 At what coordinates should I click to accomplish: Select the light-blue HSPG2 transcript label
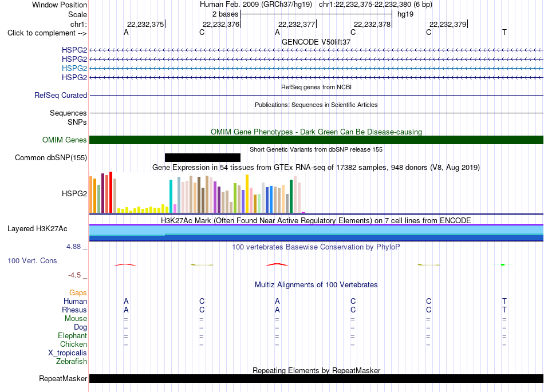[x=74, y=68]
